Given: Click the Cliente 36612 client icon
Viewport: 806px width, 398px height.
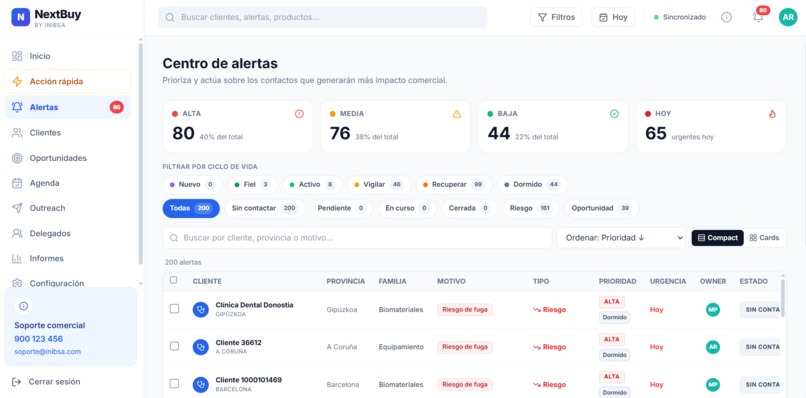Looking at the screenshot, I should (x=200, y=347).
